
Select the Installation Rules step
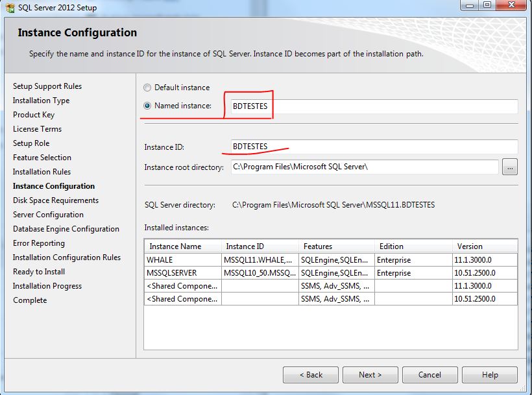coord(42,172)
